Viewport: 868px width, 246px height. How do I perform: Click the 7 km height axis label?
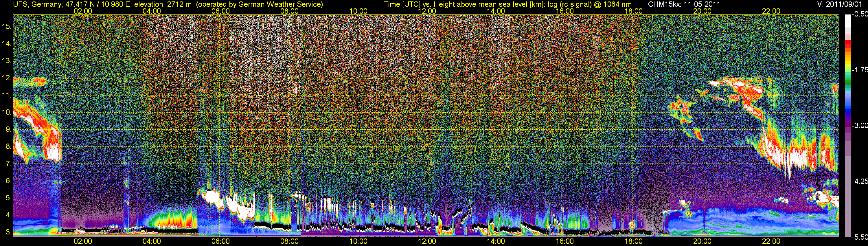(x=8, y=164)
